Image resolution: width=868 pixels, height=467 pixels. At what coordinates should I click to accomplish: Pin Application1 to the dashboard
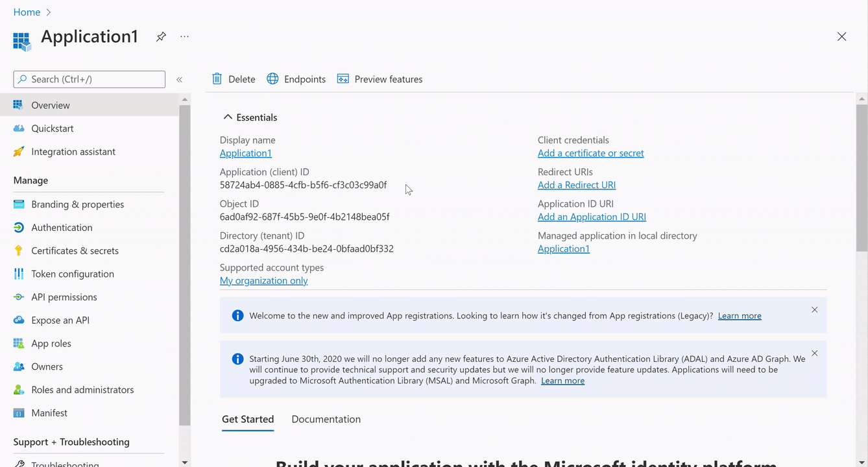[161, 37]
